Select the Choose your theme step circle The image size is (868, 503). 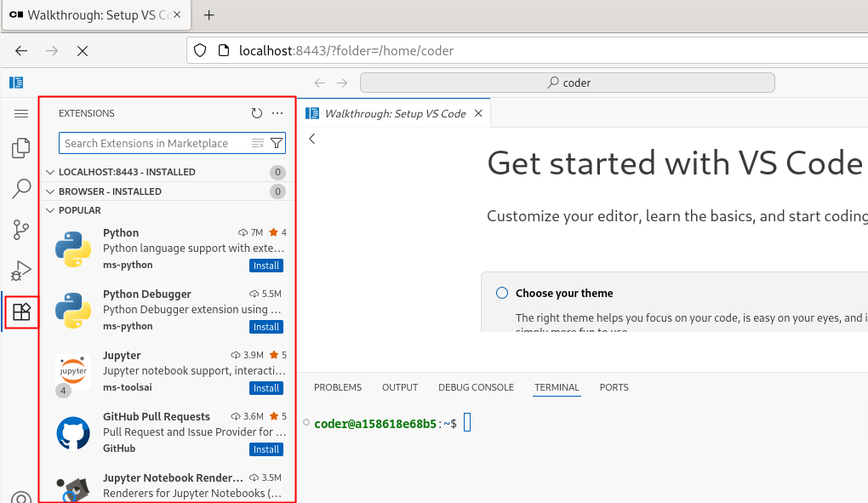pos(501,293)
